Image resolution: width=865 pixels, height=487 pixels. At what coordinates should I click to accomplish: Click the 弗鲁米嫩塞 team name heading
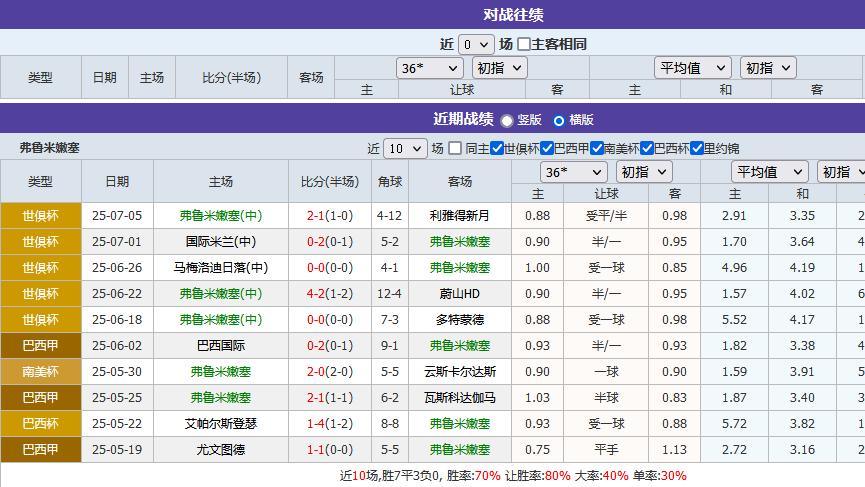pos(50,148)
